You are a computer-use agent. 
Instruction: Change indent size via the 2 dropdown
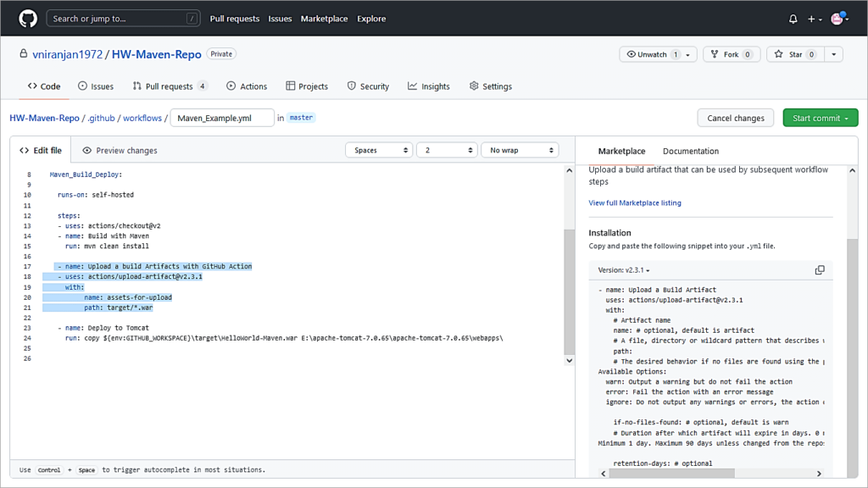[447, 149]
